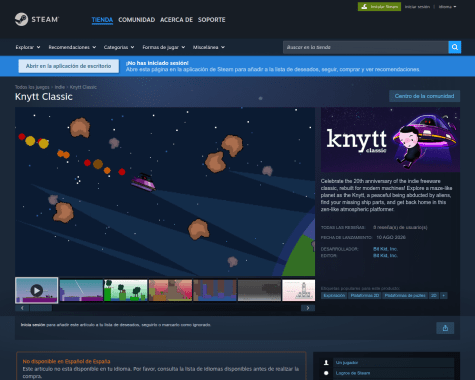Click the 'Instalar Steam' button
This screenshot has height=380, width=475.
(379, 7)
